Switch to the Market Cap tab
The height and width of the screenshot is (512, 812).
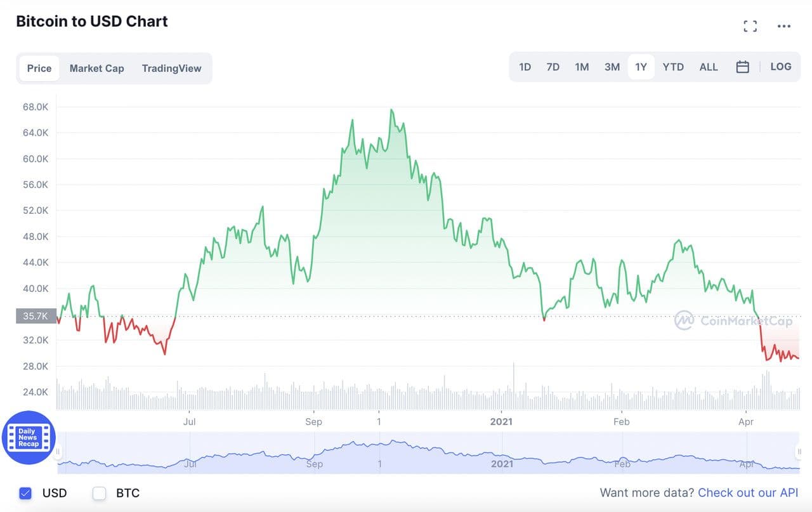pyautogui.click(x=96, y=68)
